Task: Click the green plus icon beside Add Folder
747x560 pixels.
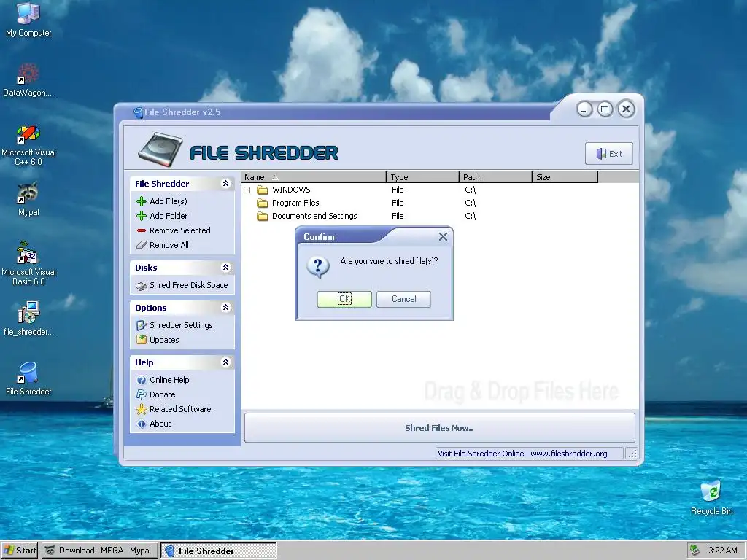Action: (141, 216)
